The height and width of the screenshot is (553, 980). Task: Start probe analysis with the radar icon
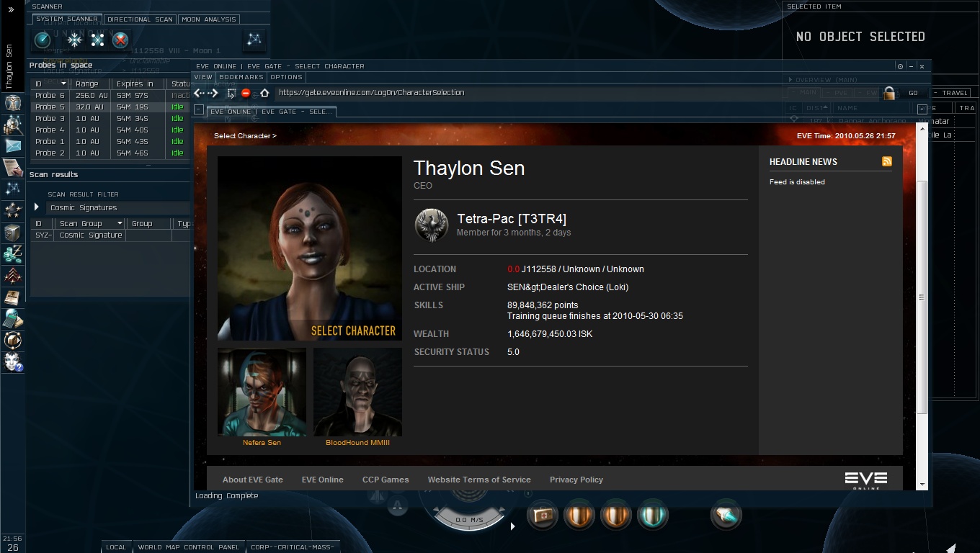click(x=43, y=40)
